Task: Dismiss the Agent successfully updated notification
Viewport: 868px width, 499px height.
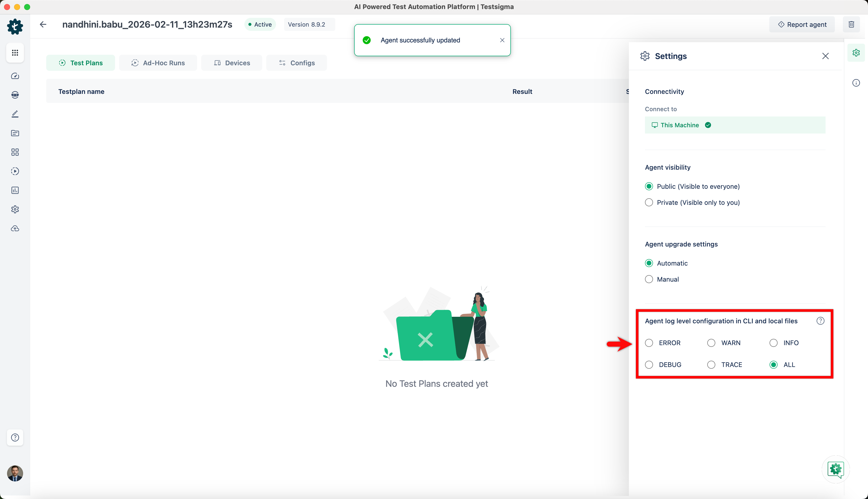Action: (x=502, y=40)
